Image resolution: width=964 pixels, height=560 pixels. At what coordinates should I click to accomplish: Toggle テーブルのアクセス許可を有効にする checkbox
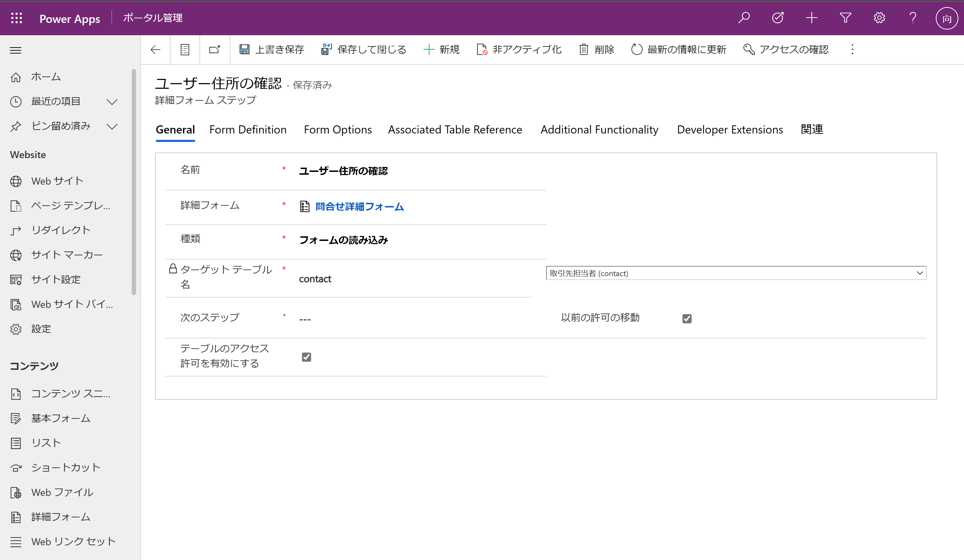pos(307,357)
